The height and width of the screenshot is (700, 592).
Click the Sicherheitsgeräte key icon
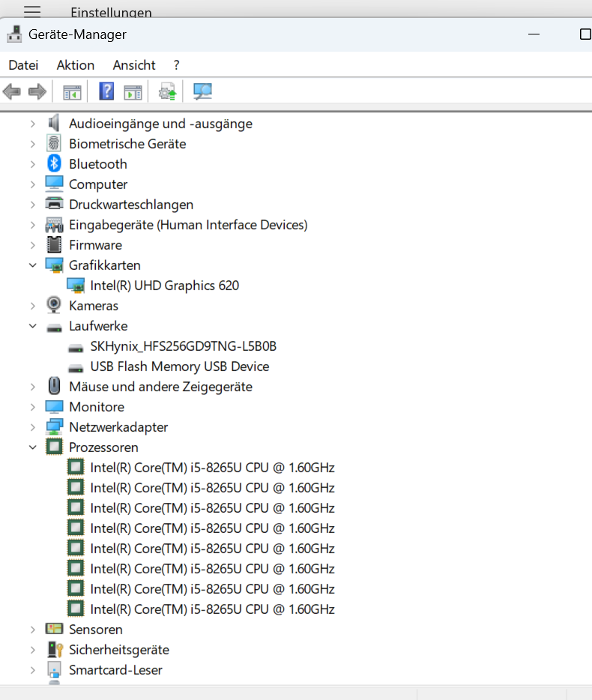pyautogui.click(x=55, y=650)
